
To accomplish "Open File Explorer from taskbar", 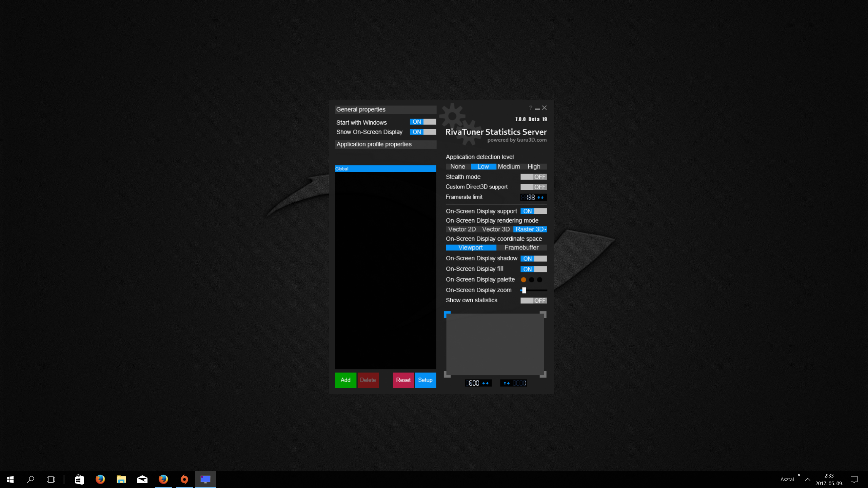I will (121, 480).
